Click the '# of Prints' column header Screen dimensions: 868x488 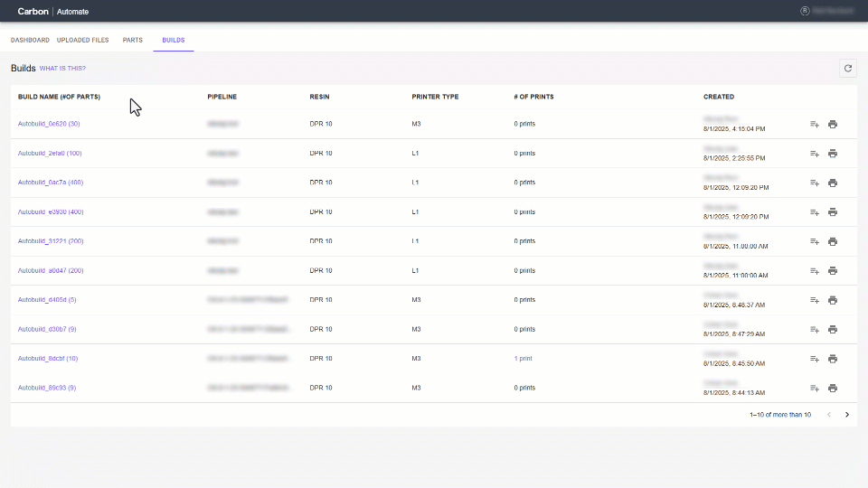point(533,97)
